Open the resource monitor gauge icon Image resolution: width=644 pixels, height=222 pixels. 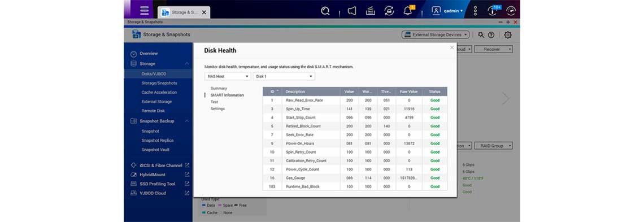pos(511,11)
